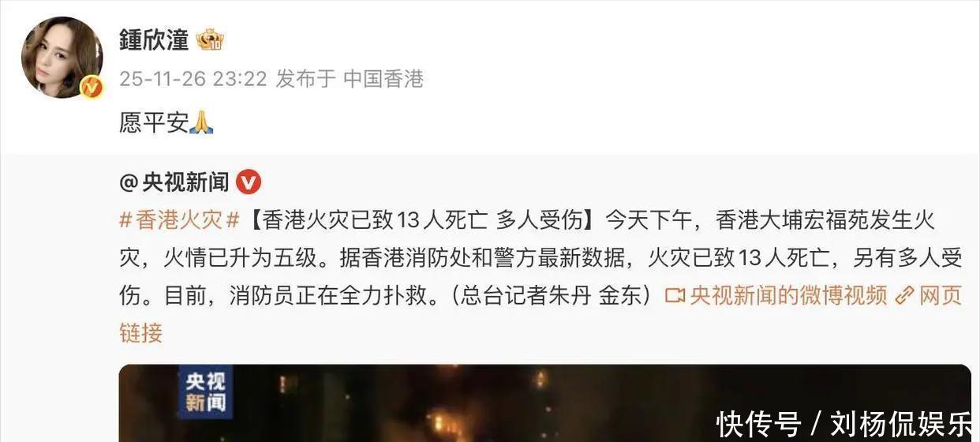Click the video camera icon before 央视新闻的微博视频
Image resolution: width=980 pixels, height=442 pixels.
click(x=675, y=296)
